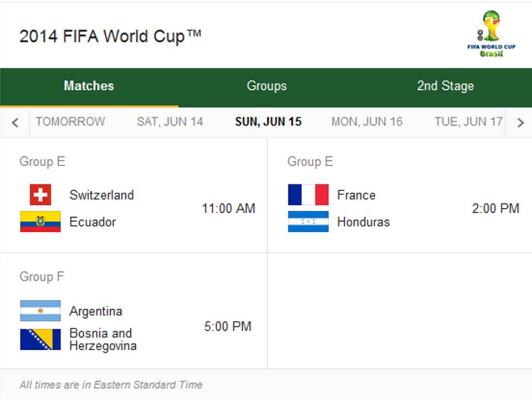The image size is (532, 399).
Task: Open the TUE, JUN 17 schedule
Action: [x=467, y=121]
